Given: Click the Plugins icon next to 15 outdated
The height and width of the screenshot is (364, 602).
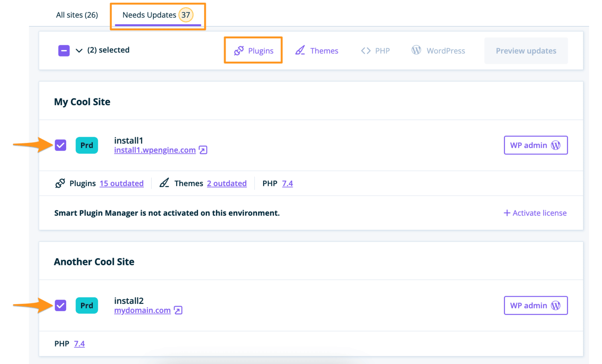Looking at the screenshot, I should coord(60,183).
